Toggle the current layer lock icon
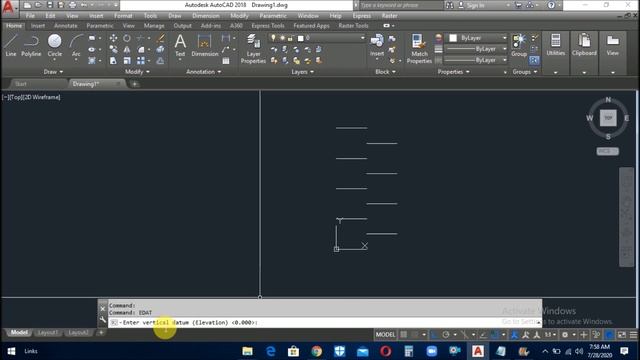 pyautogui.click(x=290, y=38)
